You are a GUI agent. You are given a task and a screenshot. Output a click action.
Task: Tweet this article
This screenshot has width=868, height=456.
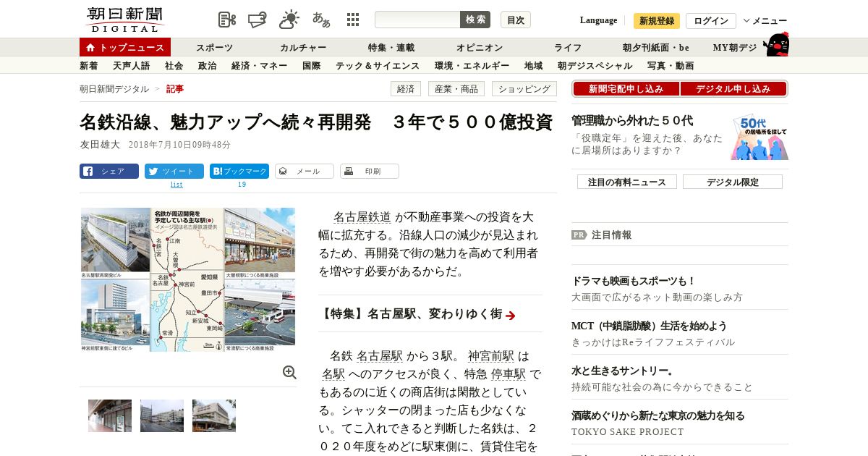click(x=174, y=172)
